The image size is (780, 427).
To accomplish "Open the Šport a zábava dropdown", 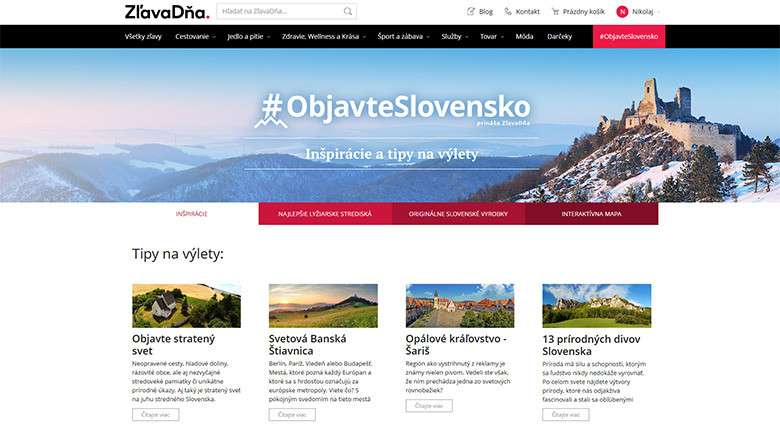I will (x=403, y=36).
